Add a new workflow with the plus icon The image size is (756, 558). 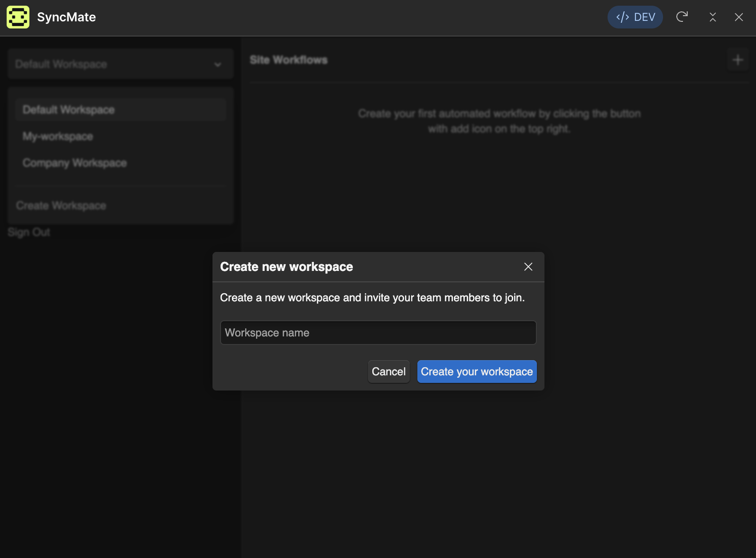coord(738,60)
